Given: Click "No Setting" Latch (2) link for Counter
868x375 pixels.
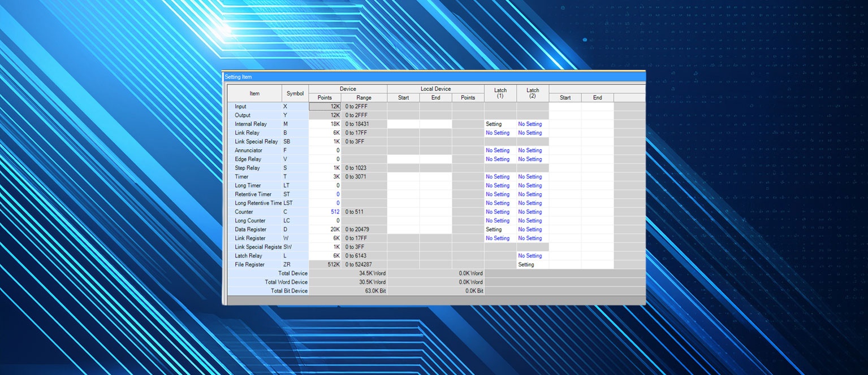Looking at the screenshot, I should click(530, 212).
